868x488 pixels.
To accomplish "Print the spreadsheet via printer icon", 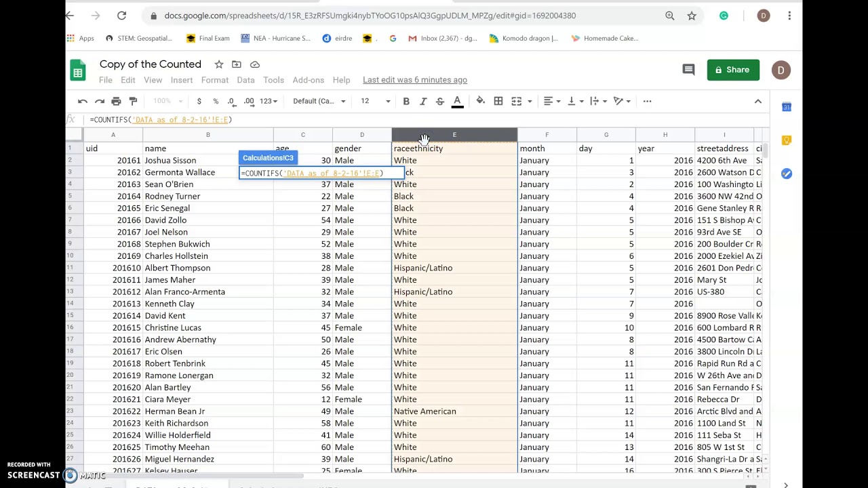I will point(116,101).
